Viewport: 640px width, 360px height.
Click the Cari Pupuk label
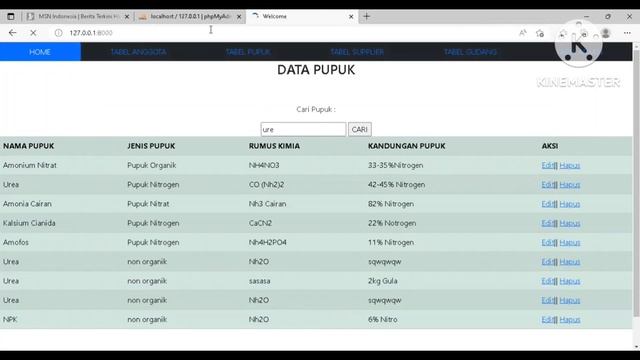tap(316, 109)
